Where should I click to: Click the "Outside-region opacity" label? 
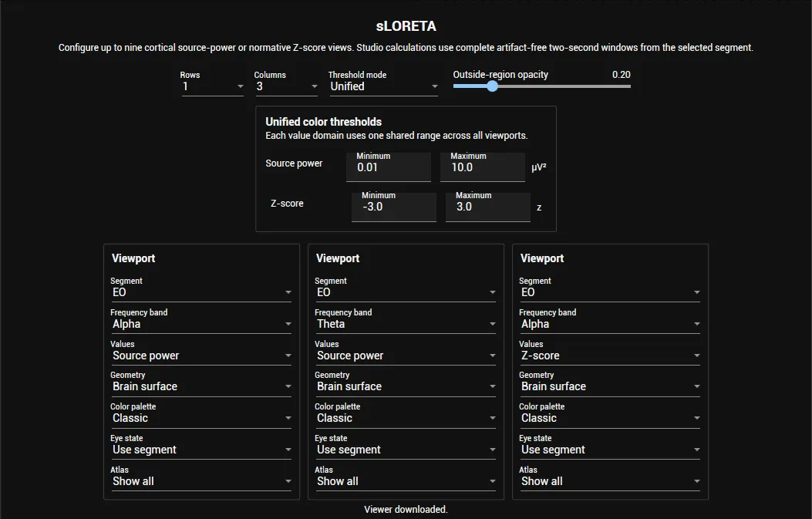500,75
